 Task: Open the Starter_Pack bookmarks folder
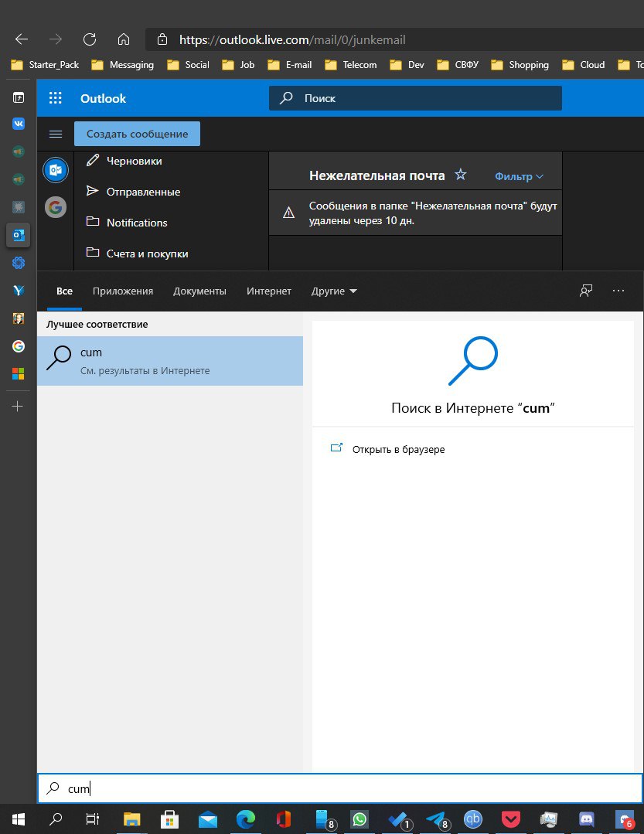[45, 64]
